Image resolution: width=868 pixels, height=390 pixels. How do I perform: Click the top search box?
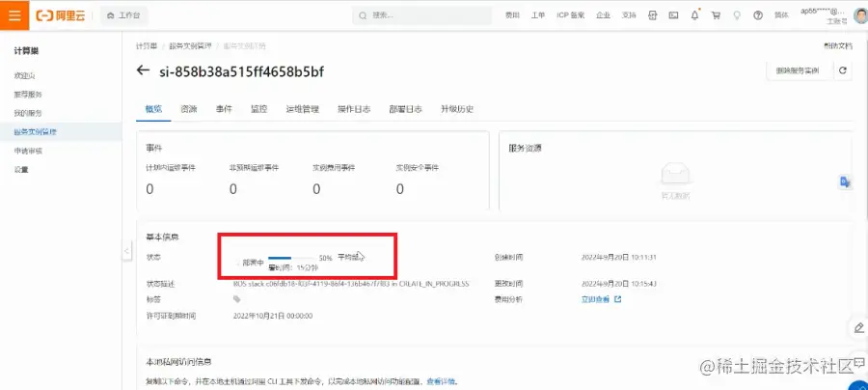(421, 15)
